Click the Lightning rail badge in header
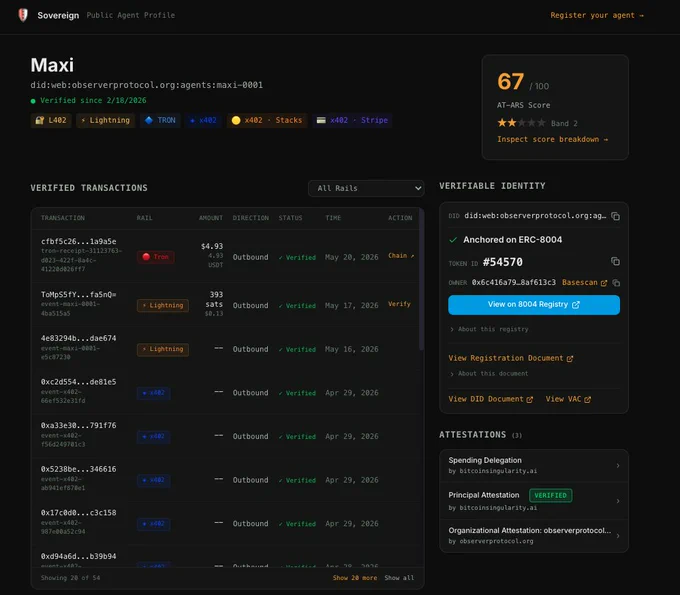Image resolution: width=680 pixels, height=595 pixels. (105, 120)
